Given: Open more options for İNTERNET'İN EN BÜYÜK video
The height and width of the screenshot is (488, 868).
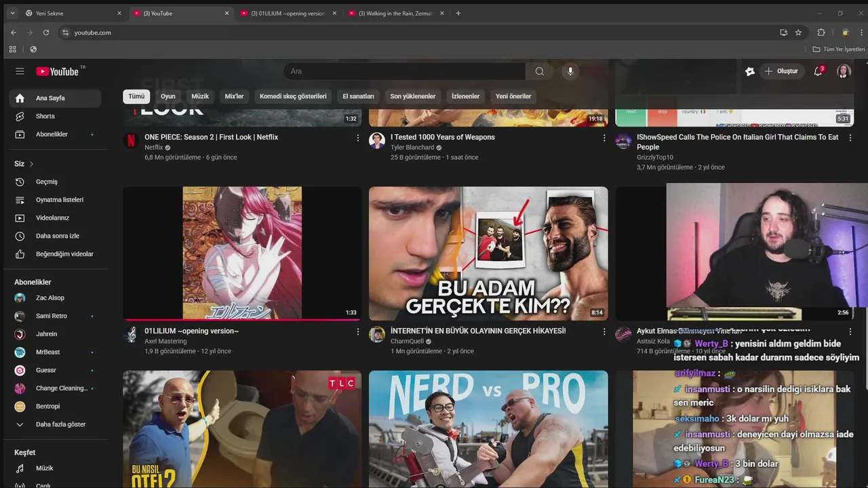Looking at the screenshot, I should point(604,331).
